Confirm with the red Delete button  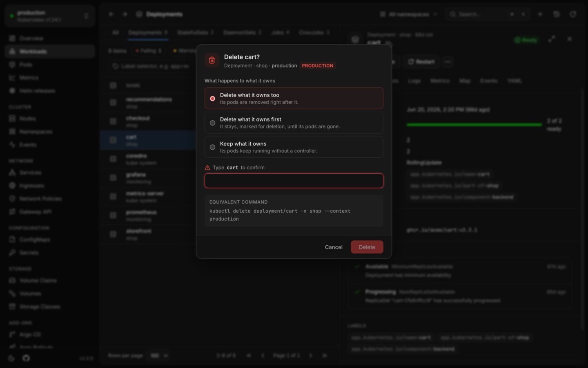[367, 247]
